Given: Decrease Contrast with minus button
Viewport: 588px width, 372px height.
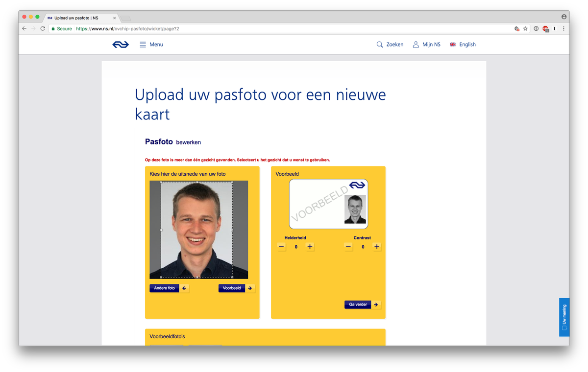Looking at the screenshot, I should tap(348, 247).
